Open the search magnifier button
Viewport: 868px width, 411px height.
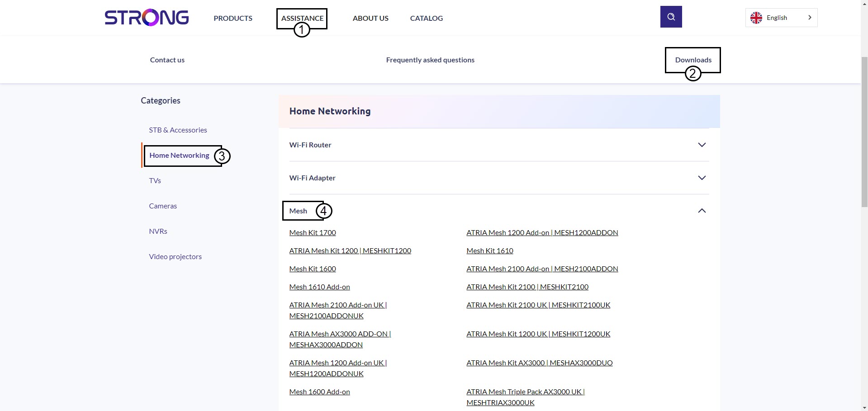coord(671,17)
